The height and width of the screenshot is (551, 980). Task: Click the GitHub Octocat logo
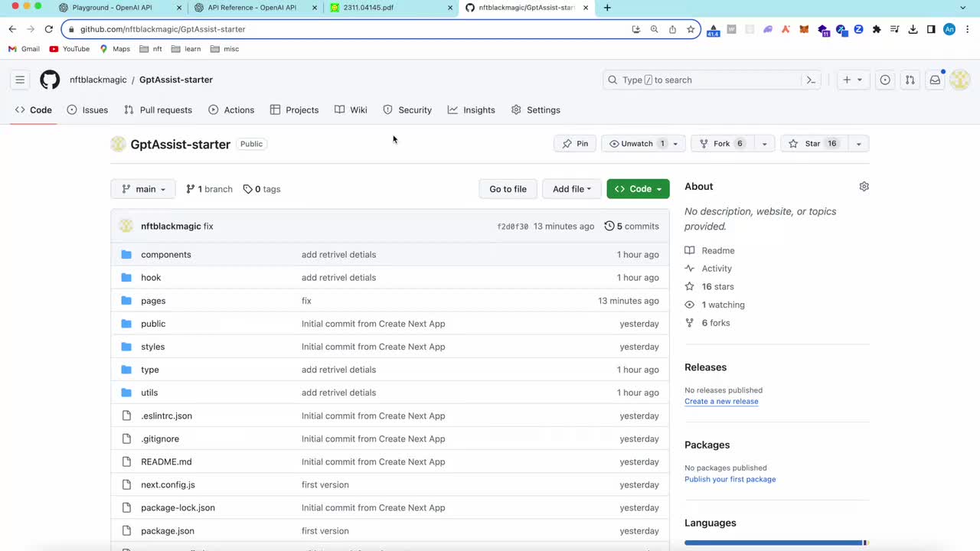click(50, 80)
